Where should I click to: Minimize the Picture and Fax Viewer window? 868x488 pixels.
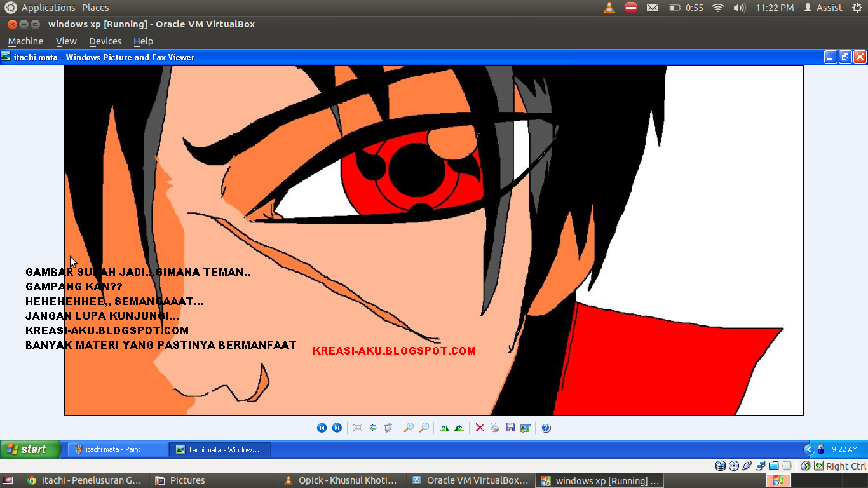coord(831,57)
